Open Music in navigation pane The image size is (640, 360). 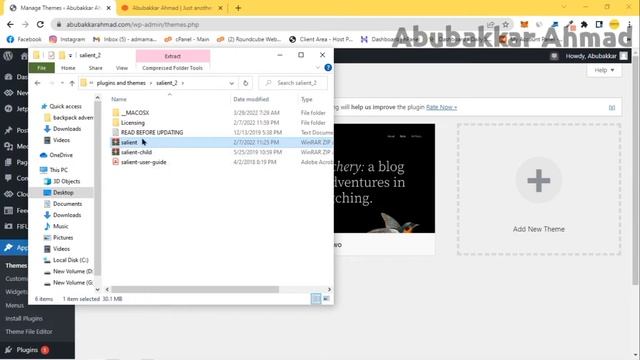coord(60,226)
